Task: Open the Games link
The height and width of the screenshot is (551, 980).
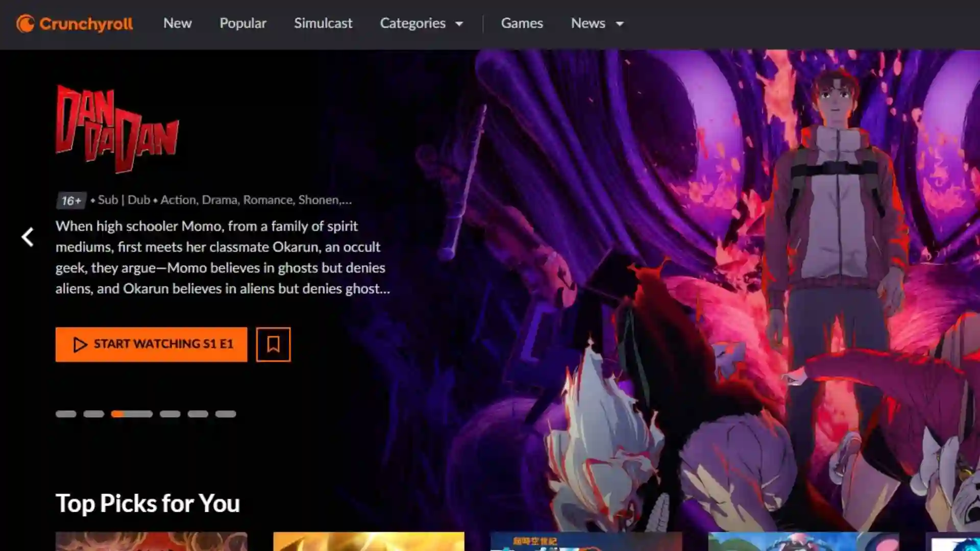Action: 522,23
